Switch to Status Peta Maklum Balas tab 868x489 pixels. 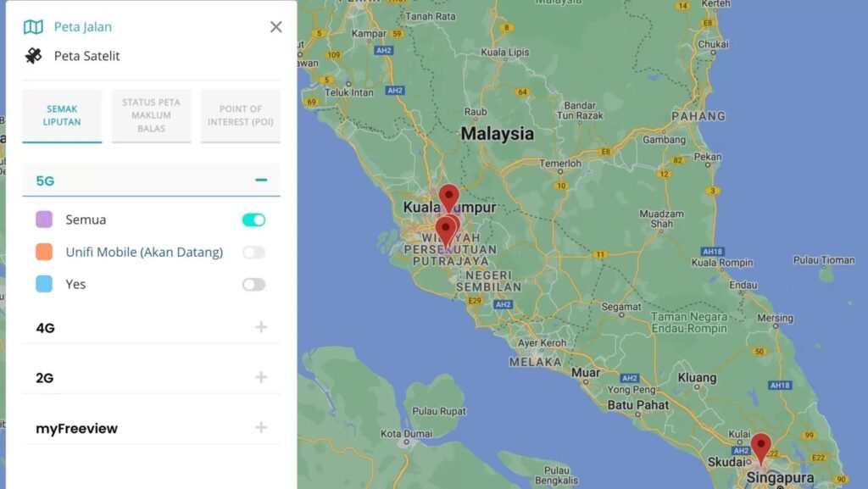[x=151, y=115]
